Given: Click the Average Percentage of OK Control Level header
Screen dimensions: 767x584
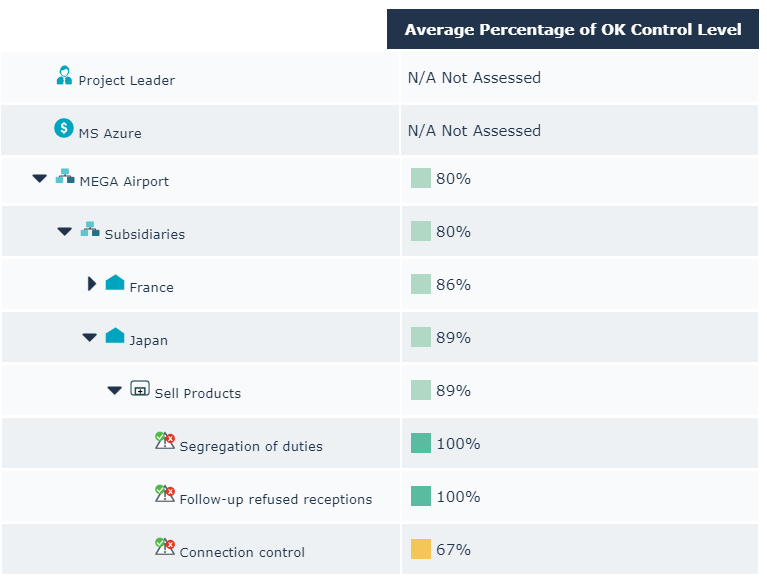Looking at the screenshot, I should click(573, 30).
